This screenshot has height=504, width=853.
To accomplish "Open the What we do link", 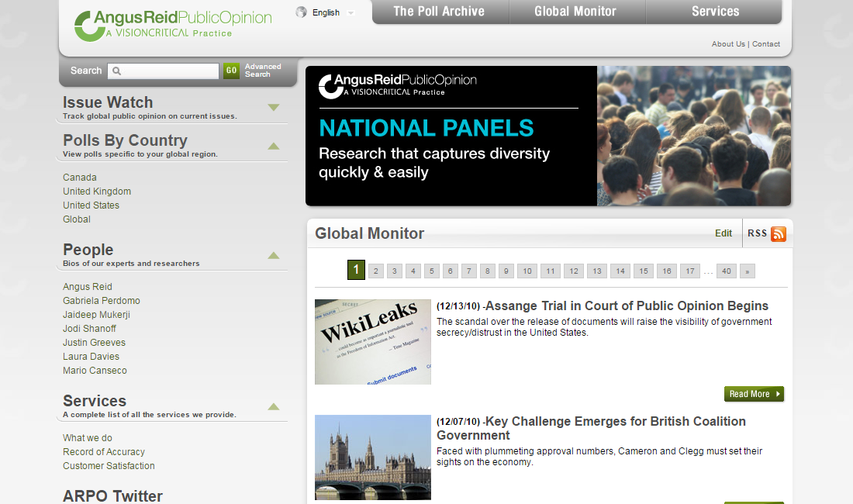I will coord(88,438).
